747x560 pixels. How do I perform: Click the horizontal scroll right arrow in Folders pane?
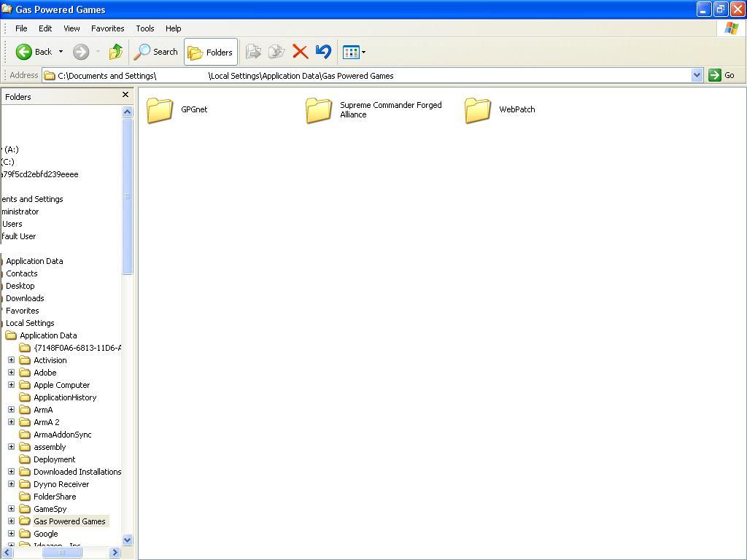tap(115, 553)
